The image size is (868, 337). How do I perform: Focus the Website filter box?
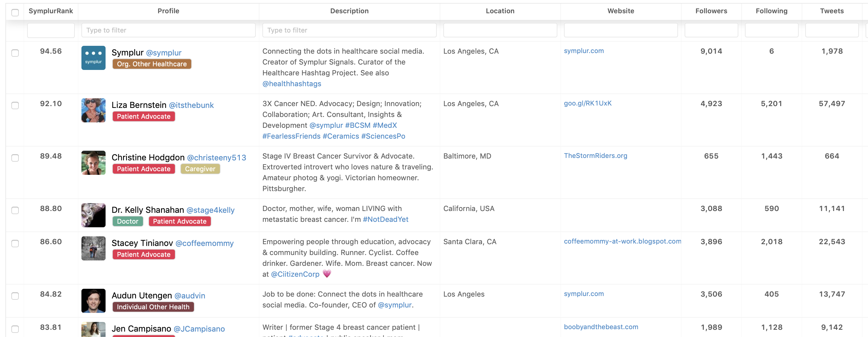[x=621, y=30]
